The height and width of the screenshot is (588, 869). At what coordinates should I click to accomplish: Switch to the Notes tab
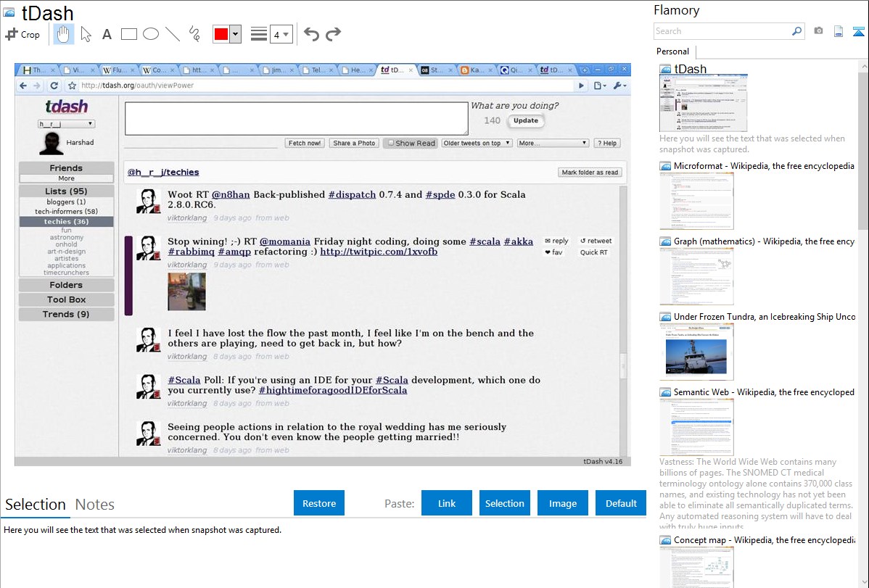pyautogui.click(x=95, y=505)
